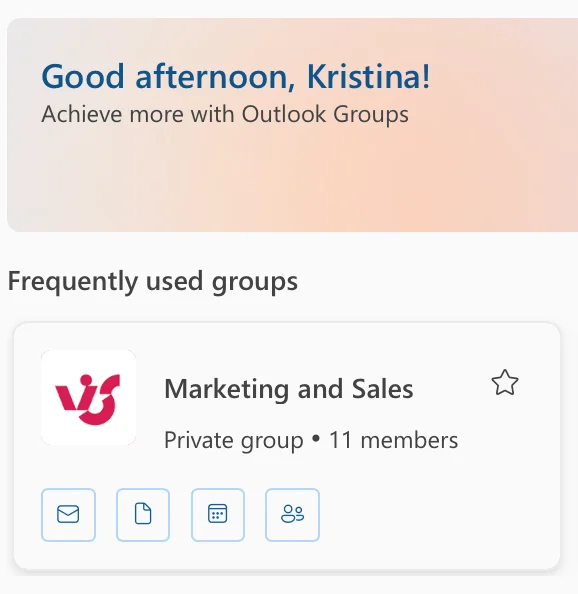Viewport: 578px width, 594px height.
Task: Open Marketing and Sales group email
Action: 68,514
